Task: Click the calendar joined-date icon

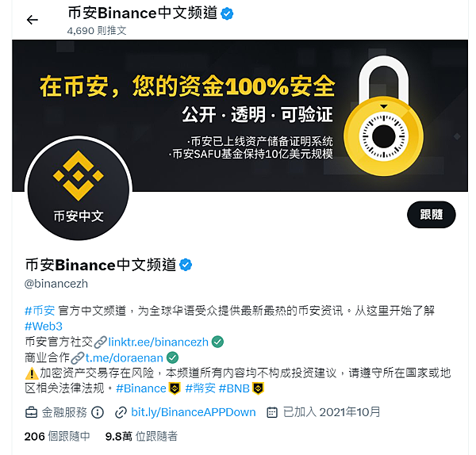Action: click(x=271, y=412)
